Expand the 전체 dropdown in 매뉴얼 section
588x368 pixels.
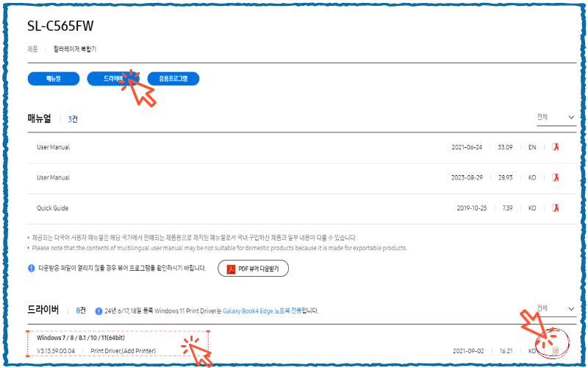[x=556, y=118]
